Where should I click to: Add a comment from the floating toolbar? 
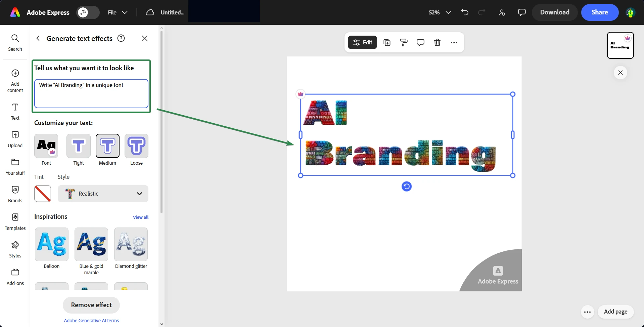click(x=420, y=42)
